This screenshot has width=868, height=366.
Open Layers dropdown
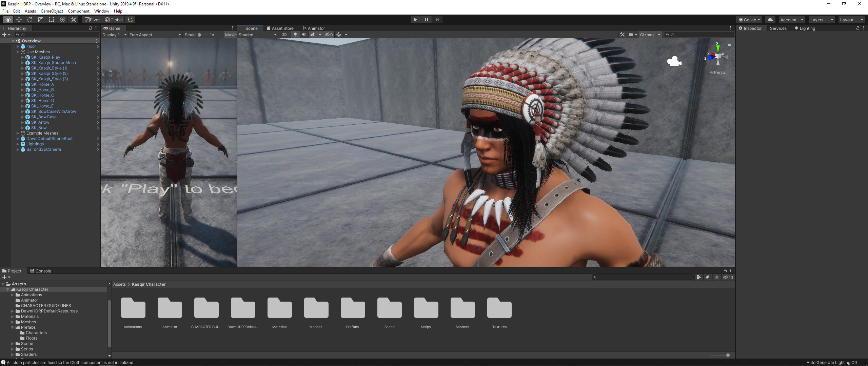(x=821, y=20)
